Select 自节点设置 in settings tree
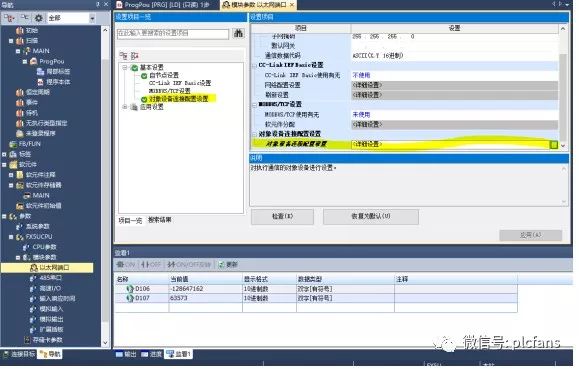This screenshot has height=369, width=579. click(164, 75)
